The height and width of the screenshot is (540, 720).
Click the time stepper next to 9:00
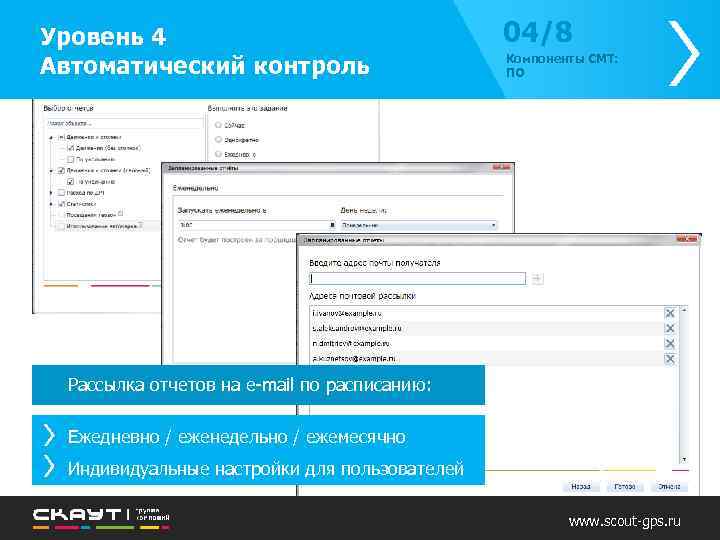click(332, 225)
